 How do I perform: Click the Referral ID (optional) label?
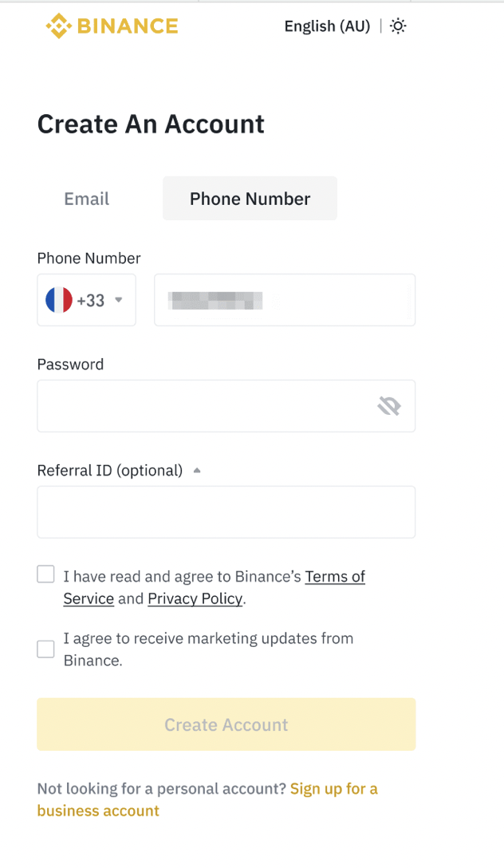(x=110, y=471)
